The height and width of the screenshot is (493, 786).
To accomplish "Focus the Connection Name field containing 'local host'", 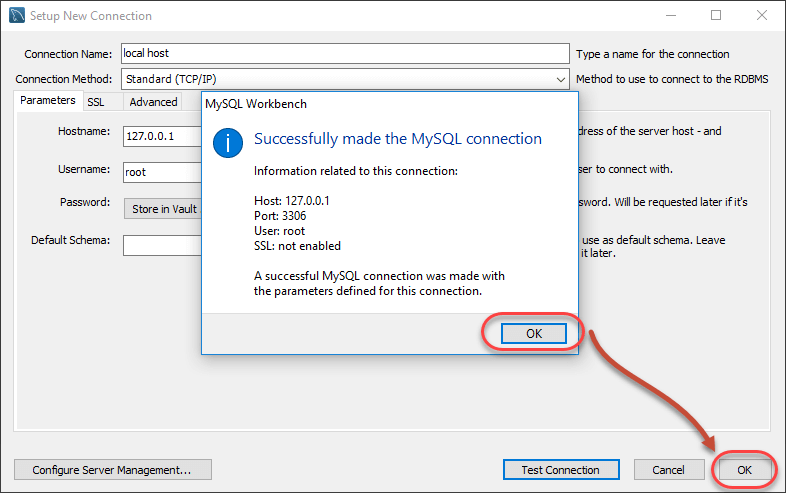I will point(344,53).
